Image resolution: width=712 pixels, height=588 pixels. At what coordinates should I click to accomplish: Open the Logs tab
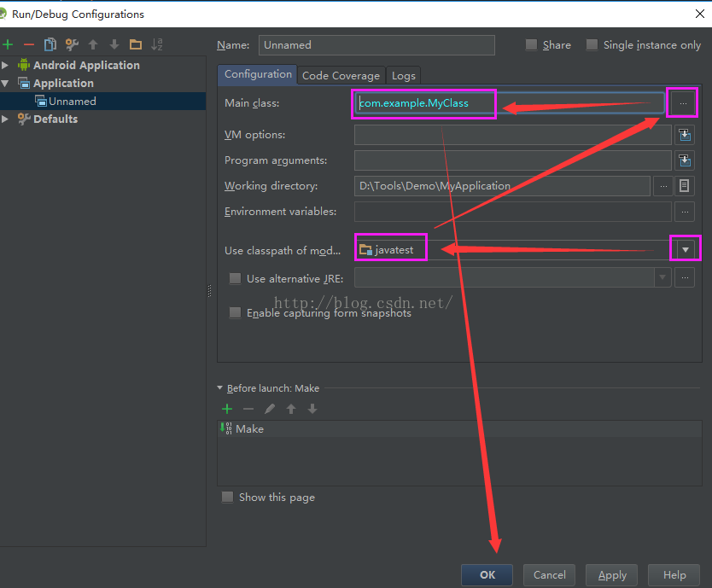[404, 75]
